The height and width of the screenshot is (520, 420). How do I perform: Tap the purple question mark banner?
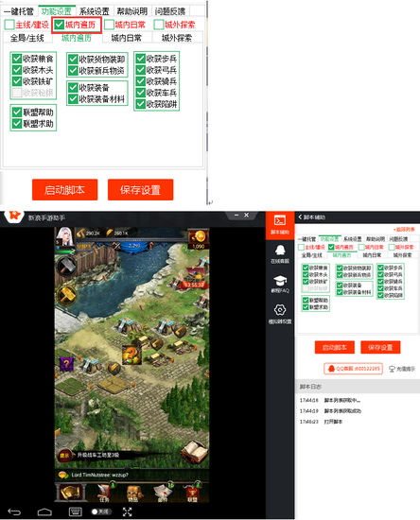coord(66,363)
